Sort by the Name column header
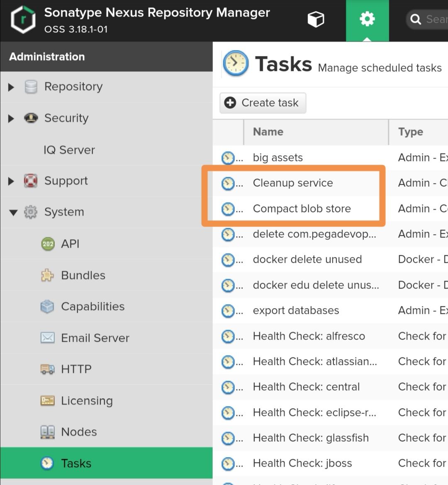Screen dimensions: 448x485 (316, 132)
